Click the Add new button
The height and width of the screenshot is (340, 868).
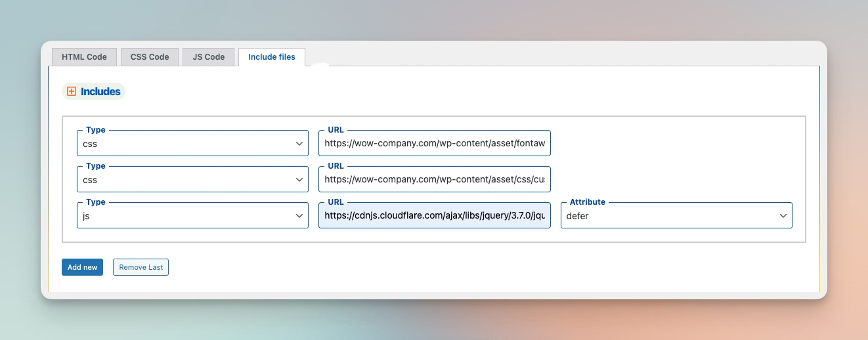(82, 267)
